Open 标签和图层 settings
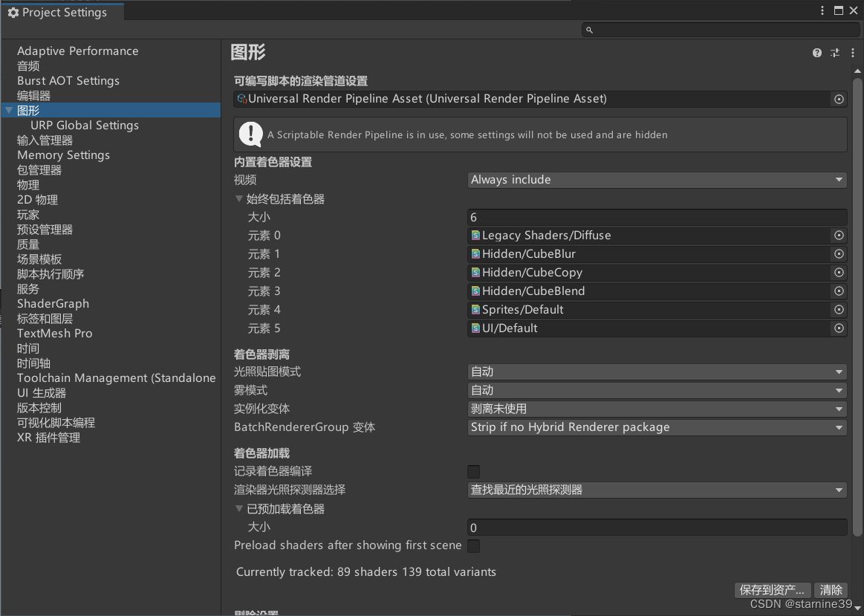The height and width of the screenshot is (616, 864). (x=45, y=319)
